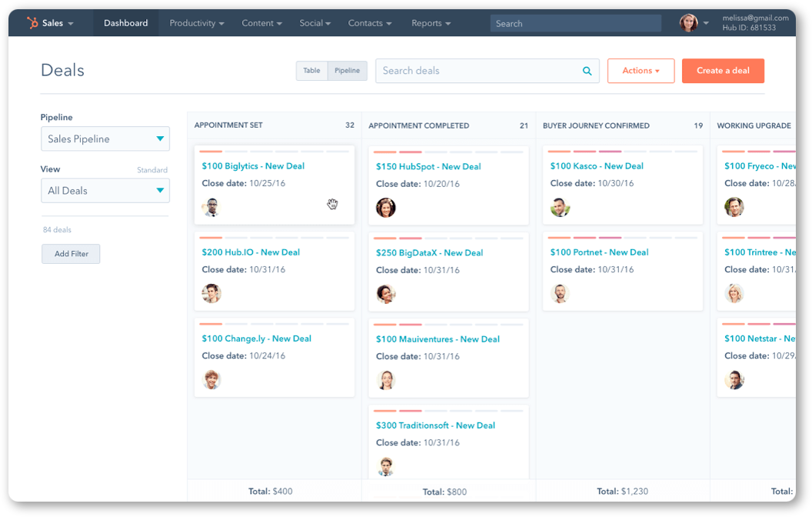Click the magnifier icon in Search deals

[587, 71]
